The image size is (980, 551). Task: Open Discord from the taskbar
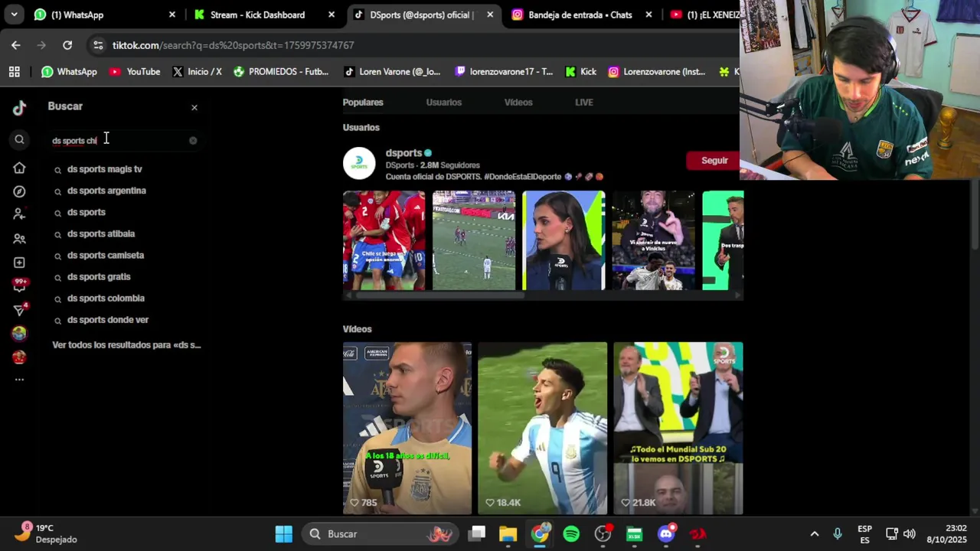(666, 534)
